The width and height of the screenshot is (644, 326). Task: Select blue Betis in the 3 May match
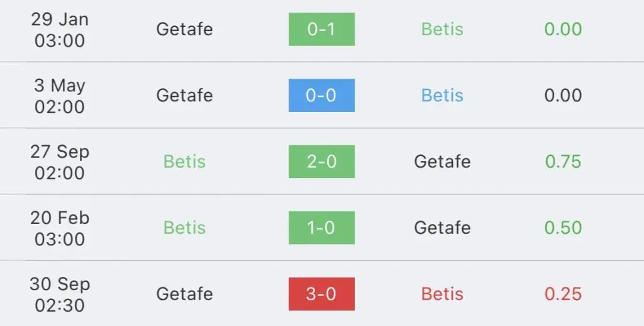point(442,96)
